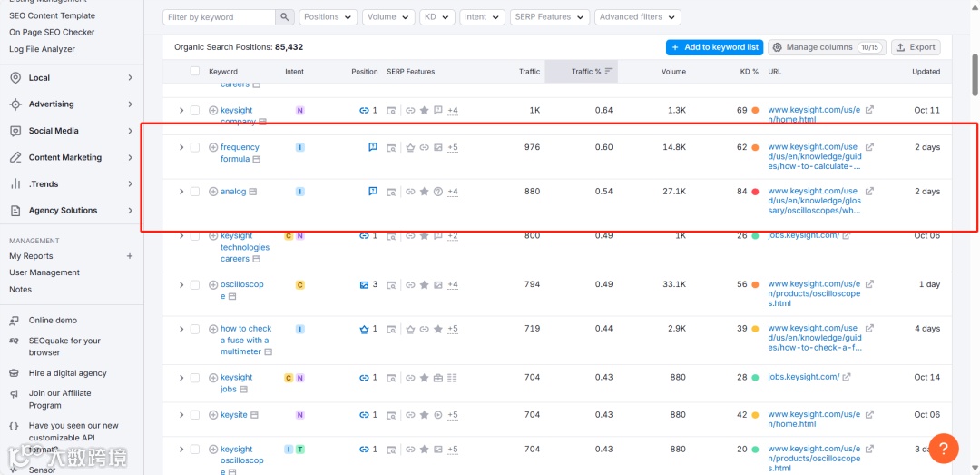Click the Add to keyword list button
Image resolution: width=980 pixels, height=475 pixels.
714,47
